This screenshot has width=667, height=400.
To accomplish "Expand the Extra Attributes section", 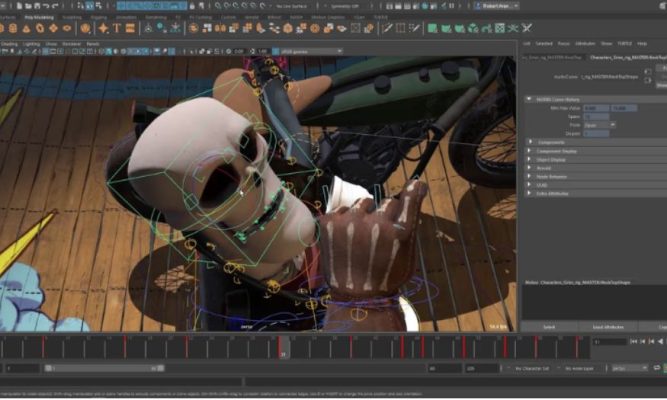I will pos(530,193).
